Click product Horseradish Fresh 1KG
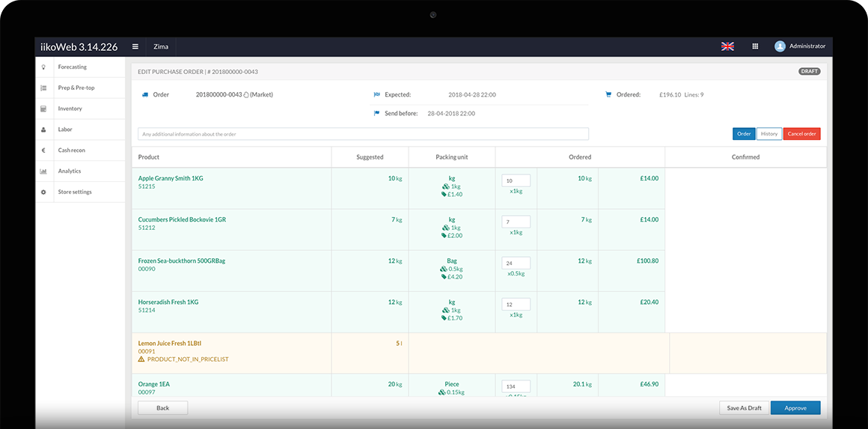This screenshot has width=868, height=429. (x=168, y=302)
